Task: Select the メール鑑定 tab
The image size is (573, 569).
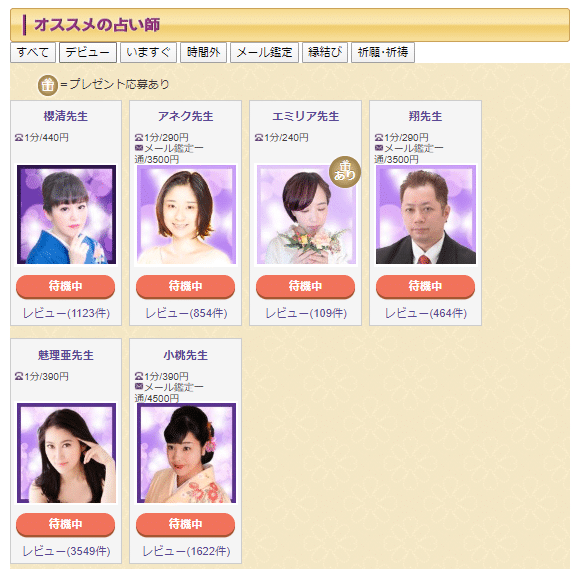Action: coord(264,52)
